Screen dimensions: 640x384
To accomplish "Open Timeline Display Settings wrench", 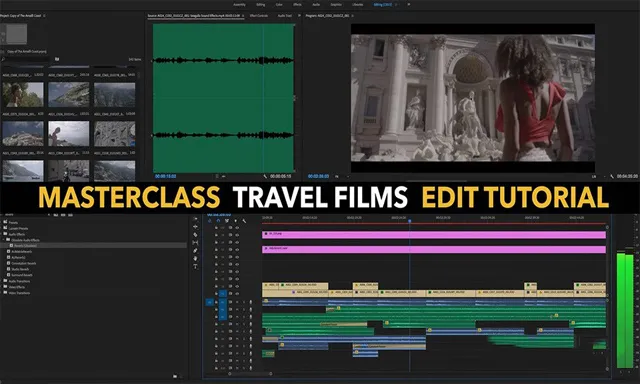I will click(x=244, y=221).
